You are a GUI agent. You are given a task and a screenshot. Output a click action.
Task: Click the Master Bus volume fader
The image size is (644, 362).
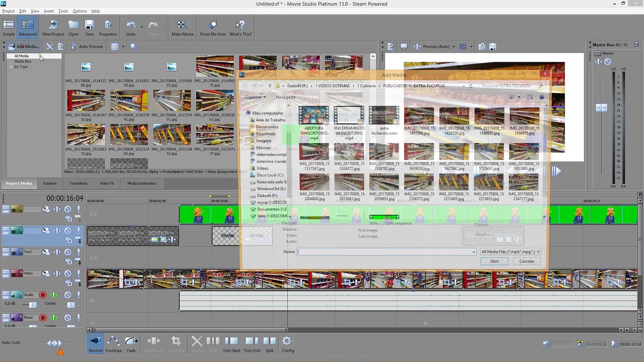click(601, 108)
